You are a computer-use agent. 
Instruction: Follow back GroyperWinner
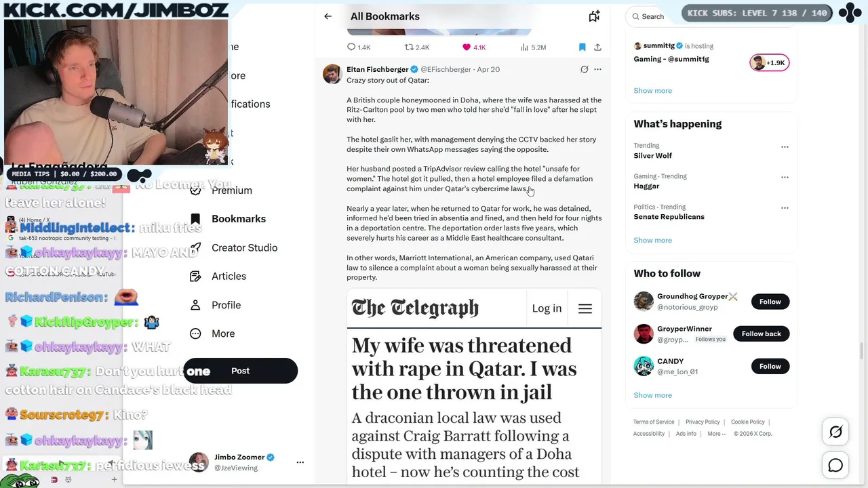tap(761, 333)
